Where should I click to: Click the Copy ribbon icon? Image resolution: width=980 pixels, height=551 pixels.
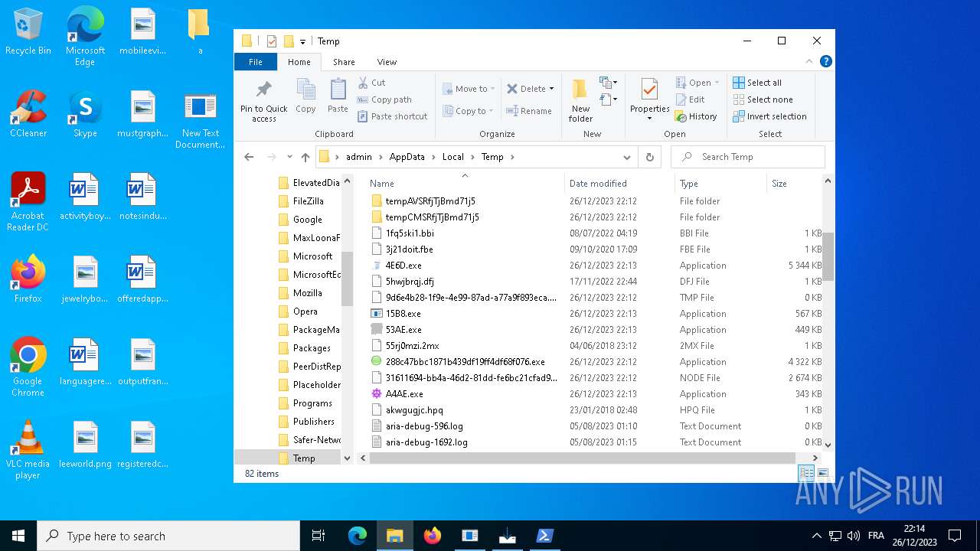click(305, 96)
